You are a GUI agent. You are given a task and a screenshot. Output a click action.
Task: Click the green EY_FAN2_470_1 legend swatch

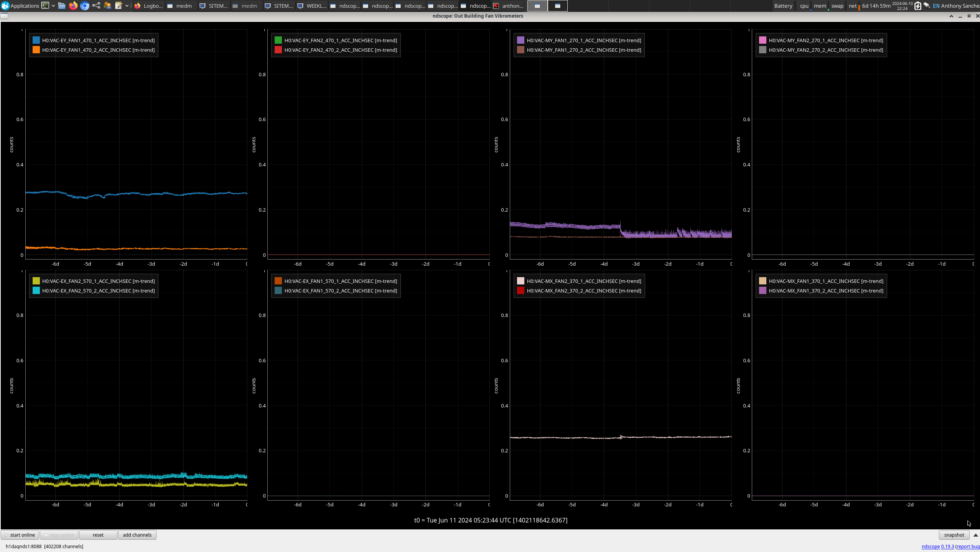(x=278, y=40)
